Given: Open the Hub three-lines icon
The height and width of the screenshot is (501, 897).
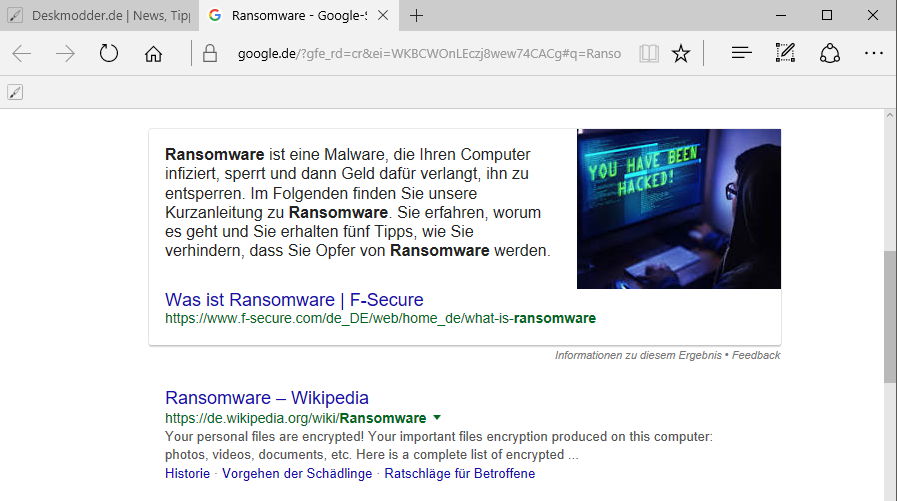Looking at the screenshot, I should (x=741, y=53).
